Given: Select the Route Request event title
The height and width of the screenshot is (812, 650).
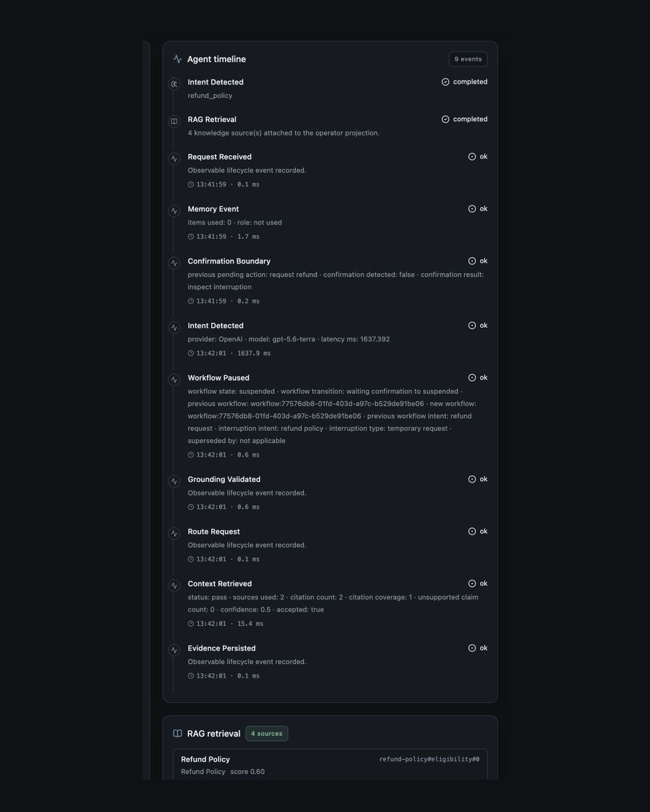Looking at the screenshot, I should (214, 532).
